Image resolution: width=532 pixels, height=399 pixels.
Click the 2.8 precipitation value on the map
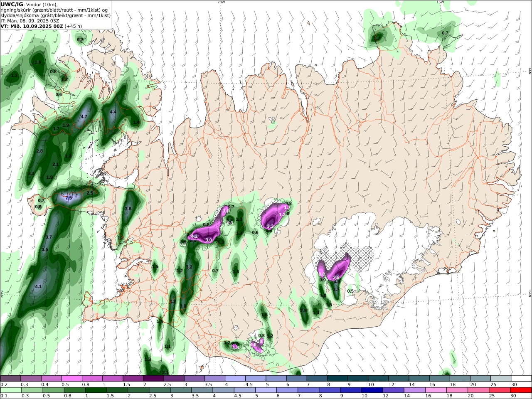point(39,151)
